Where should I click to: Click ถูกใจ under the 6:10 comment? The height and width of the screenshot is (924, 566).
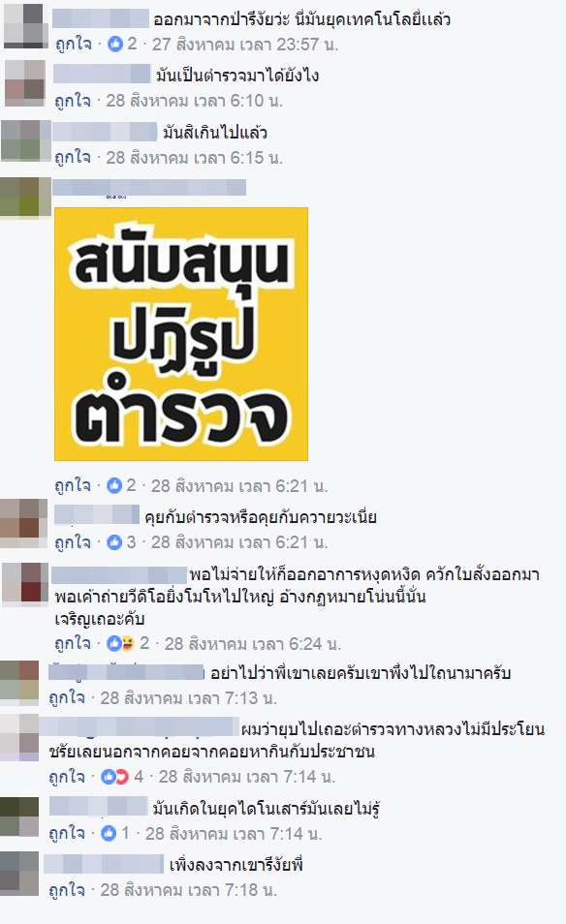pos(73,101)
